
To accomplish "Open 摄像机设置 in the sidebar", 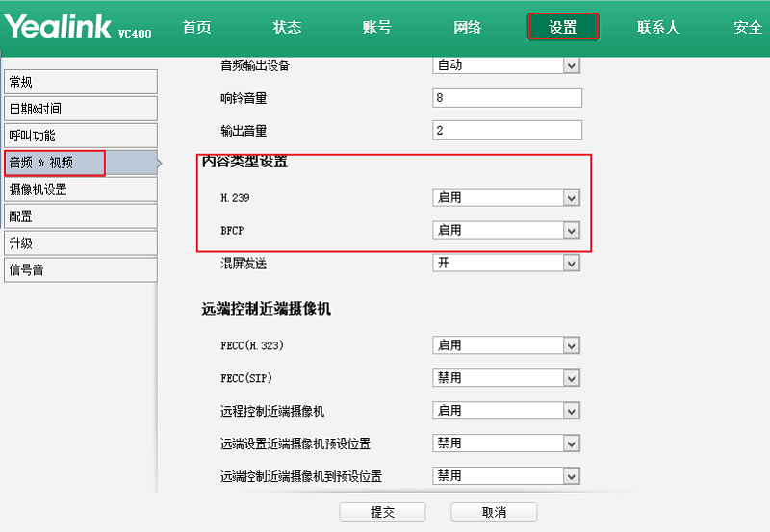I will click(x=81, y=190).
